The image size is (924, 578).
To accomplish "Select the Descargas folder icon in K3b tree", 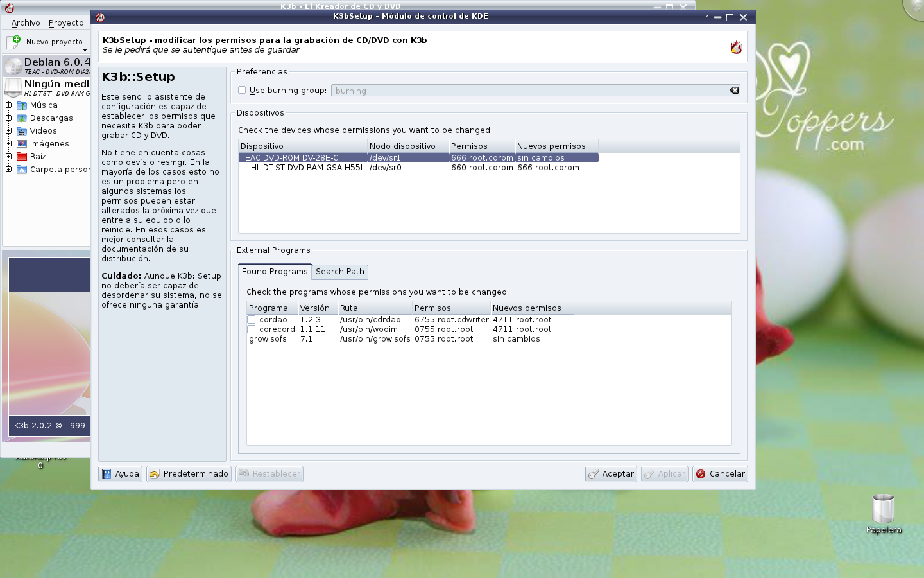I will (x=22, y=118).
